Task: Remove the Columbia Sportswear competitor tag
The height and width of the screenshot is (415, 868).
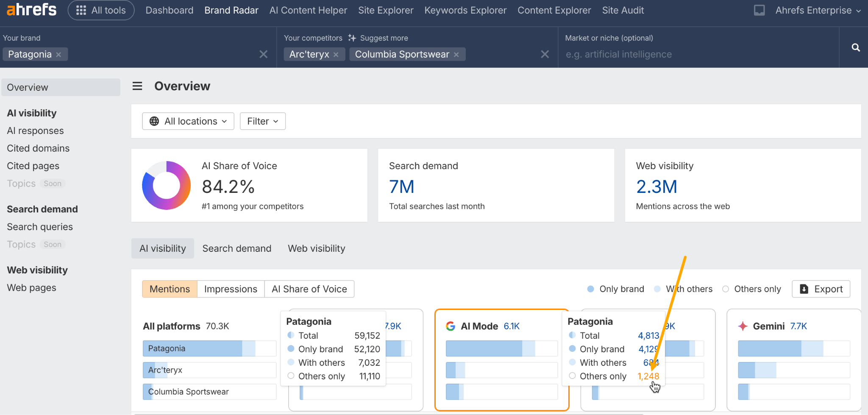Action: (456, 55)
